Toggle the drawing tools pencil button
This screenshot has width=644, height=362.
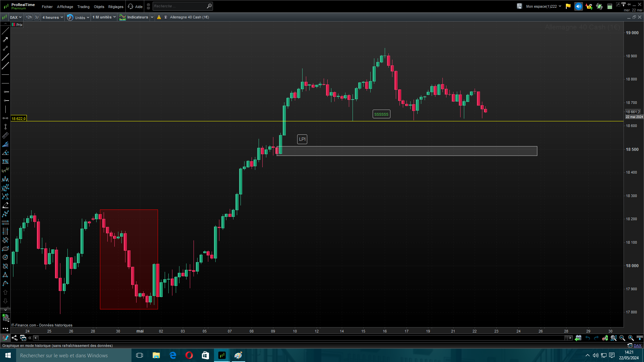click(x=5, y=338)
